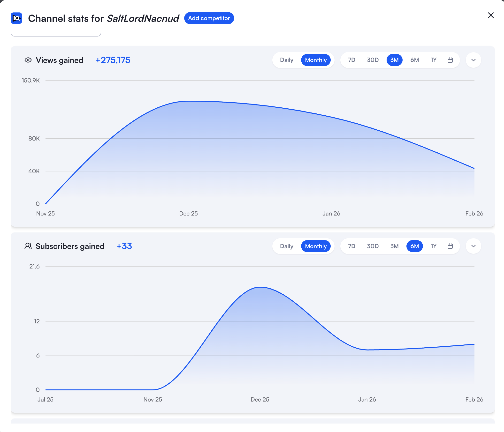This screenshot has height=432, width=504.
Task: Click the +275,175 views total
Action: [x=113, y=60]
